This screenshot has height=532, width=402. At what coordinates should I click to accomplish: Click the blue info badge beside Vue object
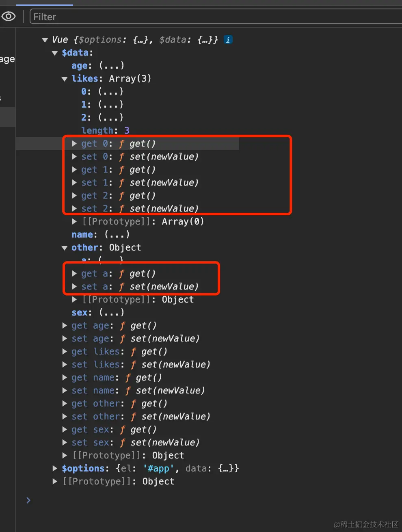pyautogui.click(x=228, y=40)
